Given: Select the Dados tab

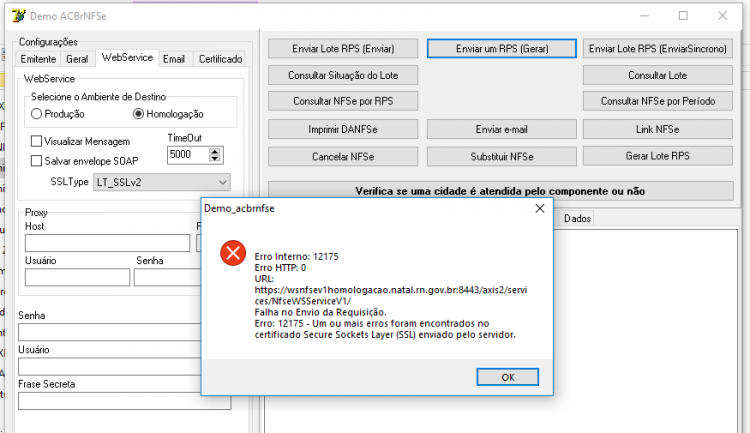Looking at the screenshot, I should click(x=577, y=219).
